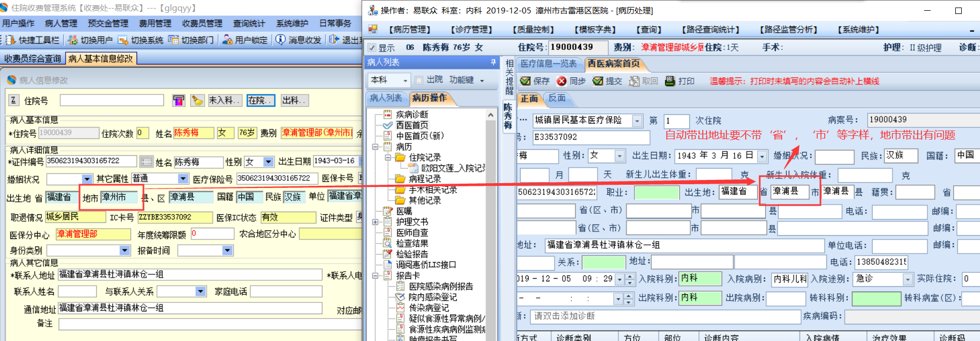This screenshot has width=980, height=341.
Task: Collapse the 报告卡 tree node
Action: 376,275
